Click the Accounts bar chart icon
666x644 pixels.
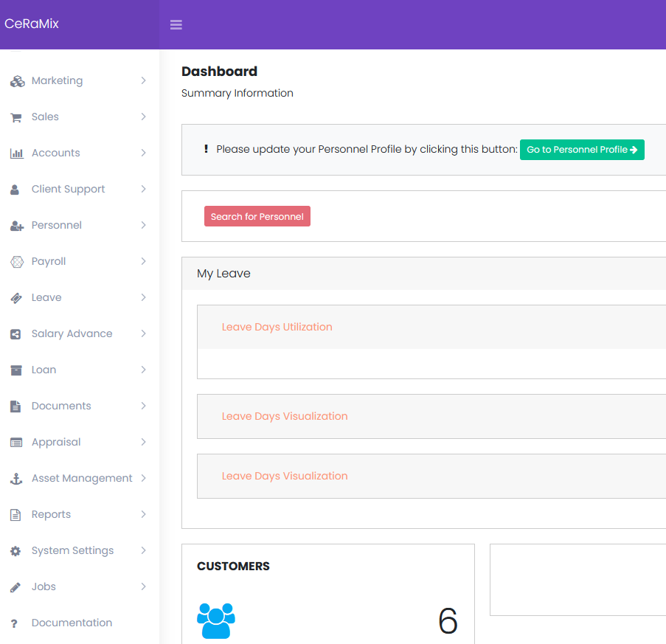click(16, 153)
